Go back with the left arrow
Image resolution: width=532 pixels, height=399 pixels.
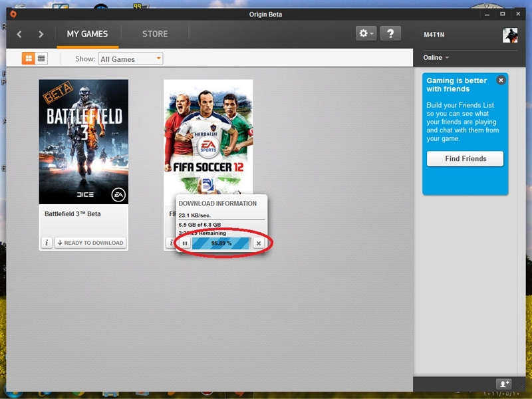(19, 34)
